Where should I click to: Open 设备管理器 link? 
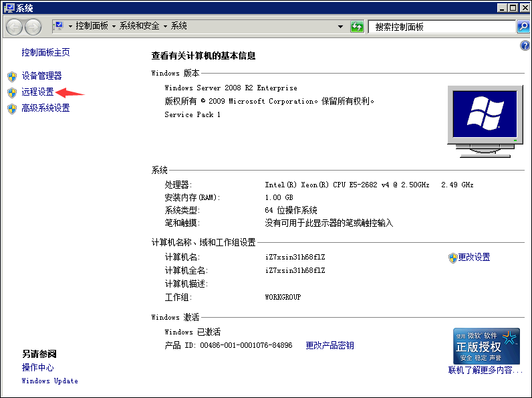click(41, 76)
